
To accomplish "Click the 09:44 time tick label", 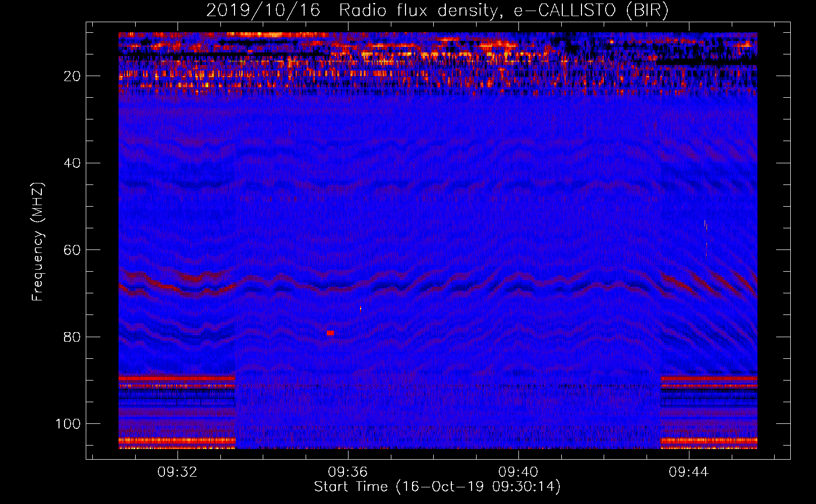I will tap(689, 472).
